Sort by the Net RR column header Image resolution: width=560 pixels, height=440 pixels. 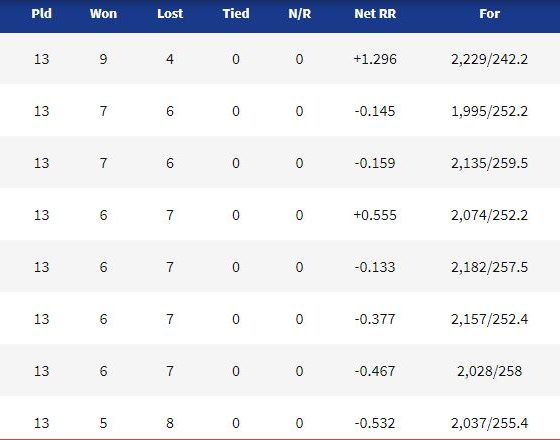coord(375,14)
